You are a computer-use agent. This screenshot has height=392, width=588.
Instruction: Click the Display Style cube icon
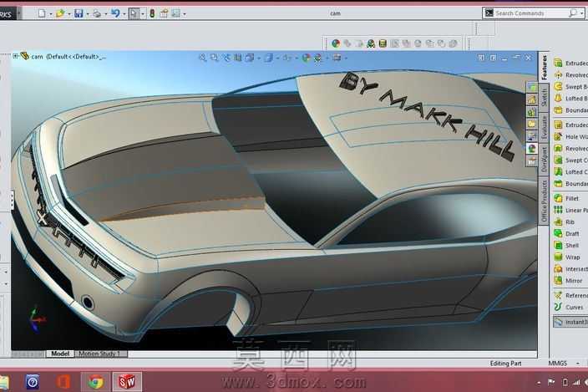268,58
